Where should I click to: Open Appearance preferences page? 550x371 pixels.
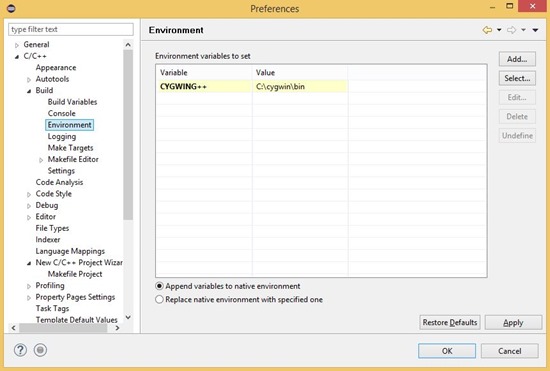pyautogui.click(x=56, y=68)
